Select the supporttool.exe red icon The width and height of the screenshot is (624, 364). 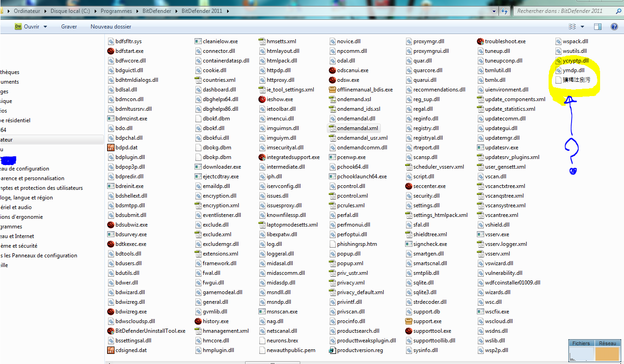pyautogui.click(x=409, y=331)
